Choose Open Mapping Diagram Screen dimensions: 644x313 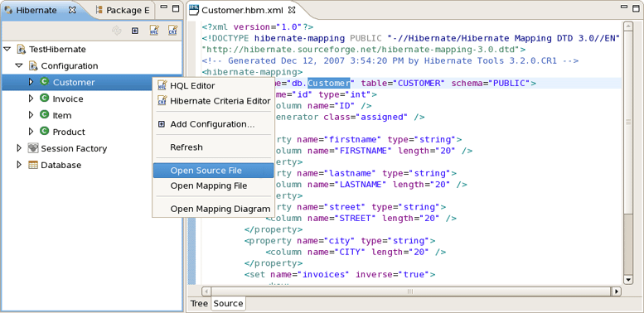pos(213,209)
